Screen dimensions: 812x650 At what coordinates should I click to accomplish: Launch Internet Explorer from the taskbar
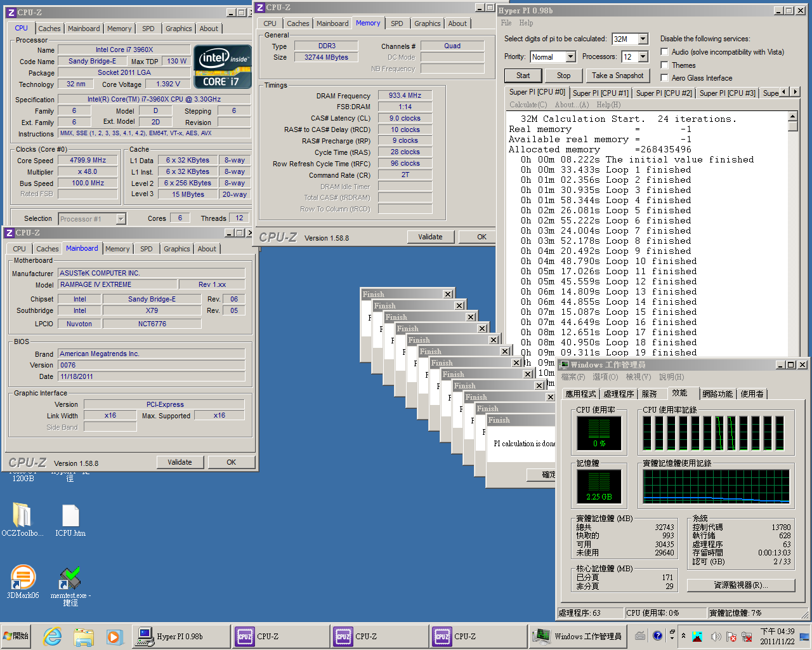pos(52,636)
